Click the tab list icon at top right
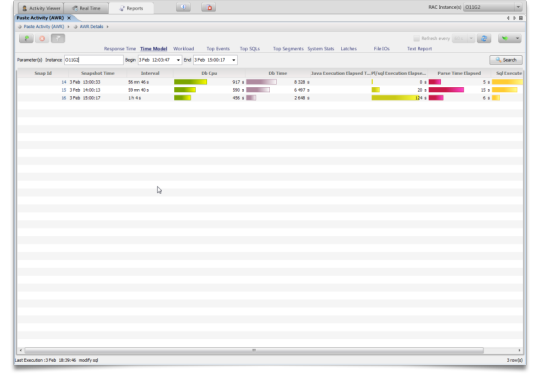Screen dimensions: 540x381 [521, 18]
